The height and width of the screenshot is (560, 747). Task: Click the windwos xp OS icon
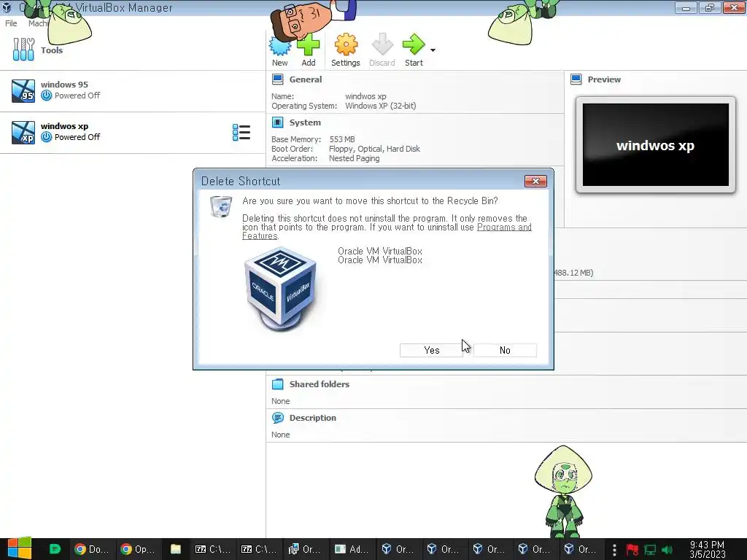point(23,133)
